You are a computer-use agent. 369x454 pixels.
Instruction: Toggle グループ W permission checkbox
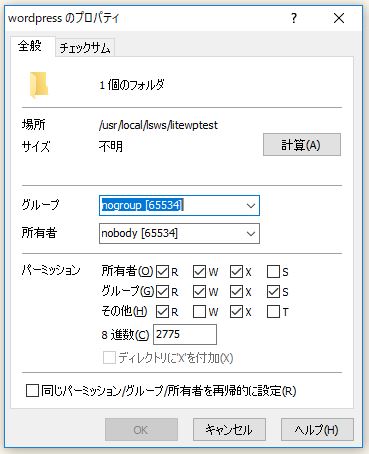[x=199, y=292]
